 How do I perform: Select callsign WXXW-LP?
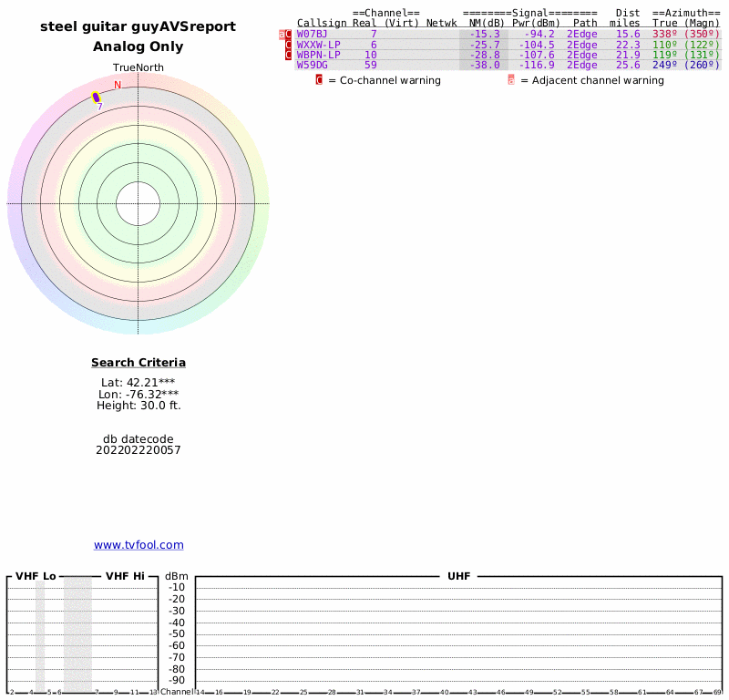[x=318, y=45]
